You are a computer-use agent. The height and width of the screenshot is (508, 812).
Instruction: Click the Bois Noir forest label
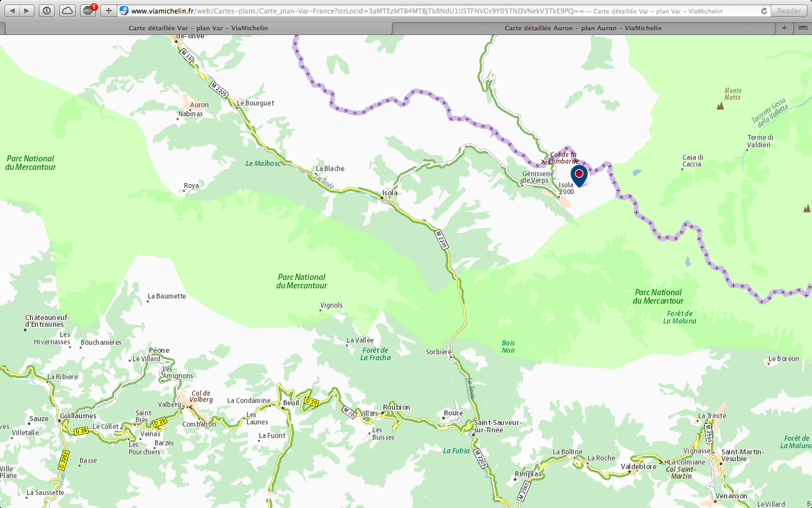(x=508, y=347)
